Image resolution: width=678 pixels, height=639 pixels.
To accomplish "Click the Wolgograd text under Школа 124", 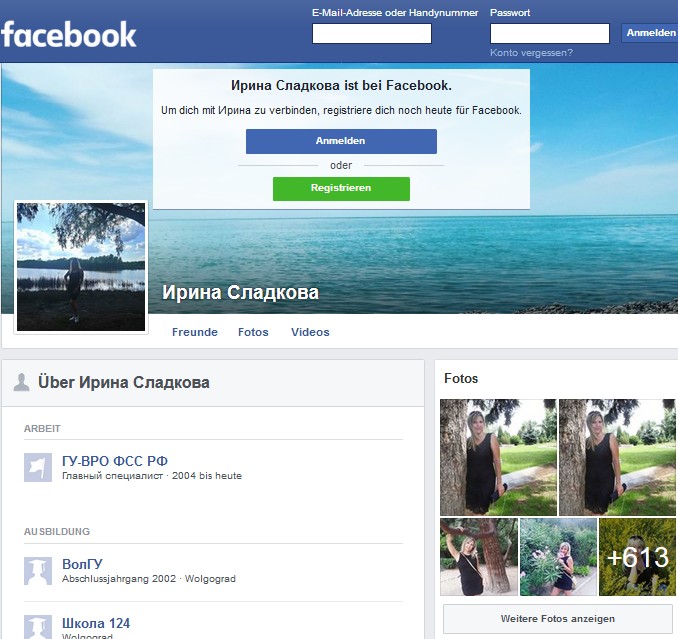I will coord(87,636).
